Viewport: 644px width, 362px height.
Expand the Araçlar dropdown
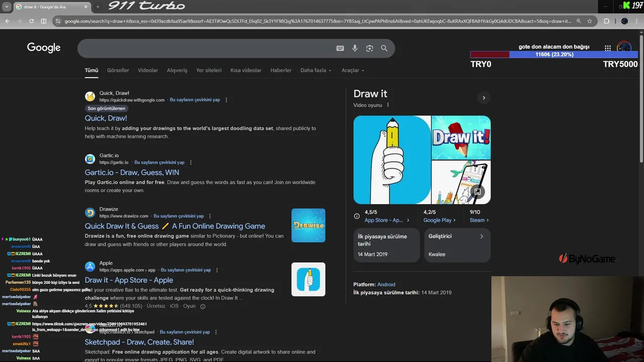point(353,70)
